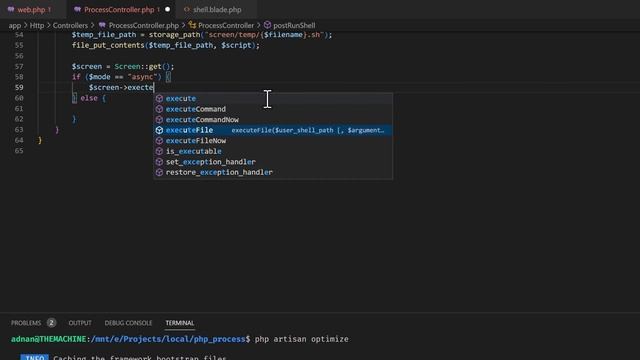The image size is (640, 360).
Task: Place cursor after '$screen->execte' on line 59
Action: [154, 87]
